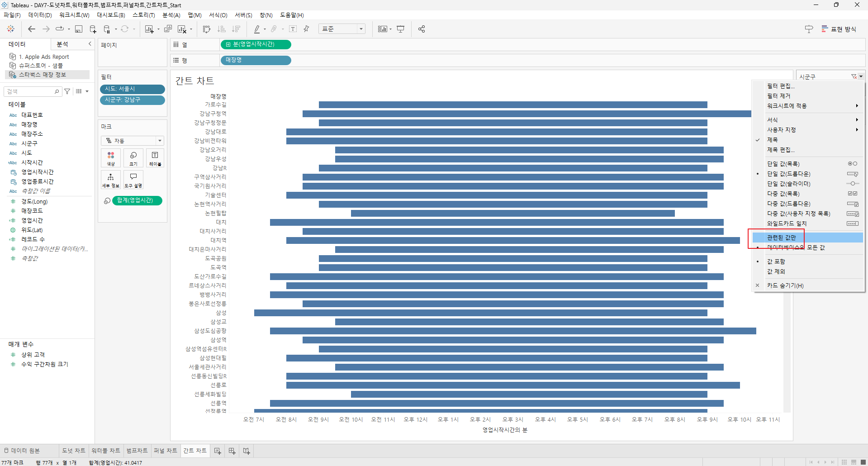Switch to the 도넛 차트 sheet tab
Image resolution: width=868 pixels, height=466 pixels.
74,451
